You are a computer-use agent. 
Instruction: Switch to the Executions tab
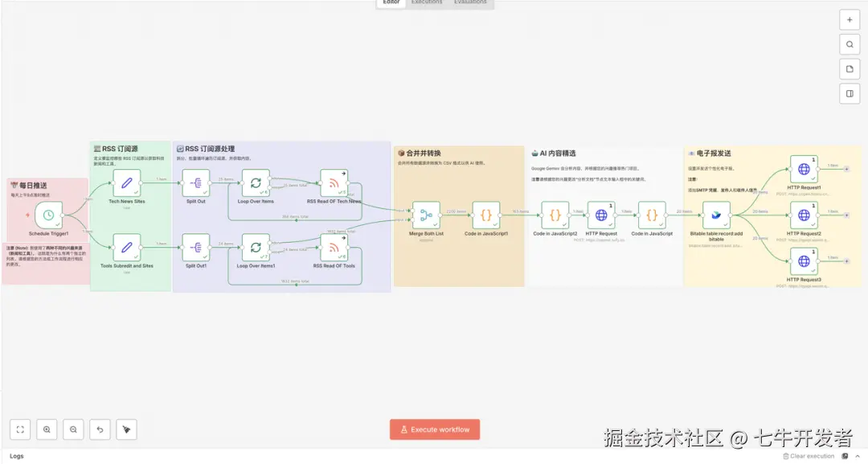(x=427, y=2)
